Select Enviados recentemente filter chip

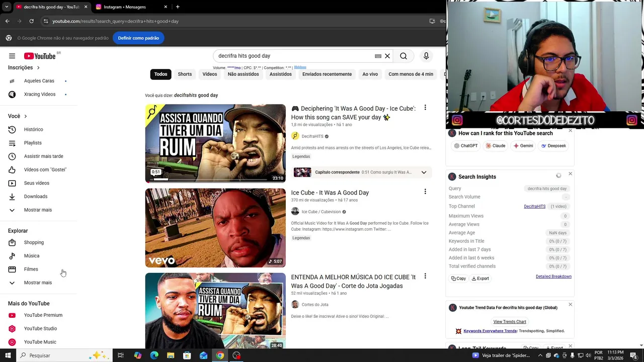pos(327,74)
